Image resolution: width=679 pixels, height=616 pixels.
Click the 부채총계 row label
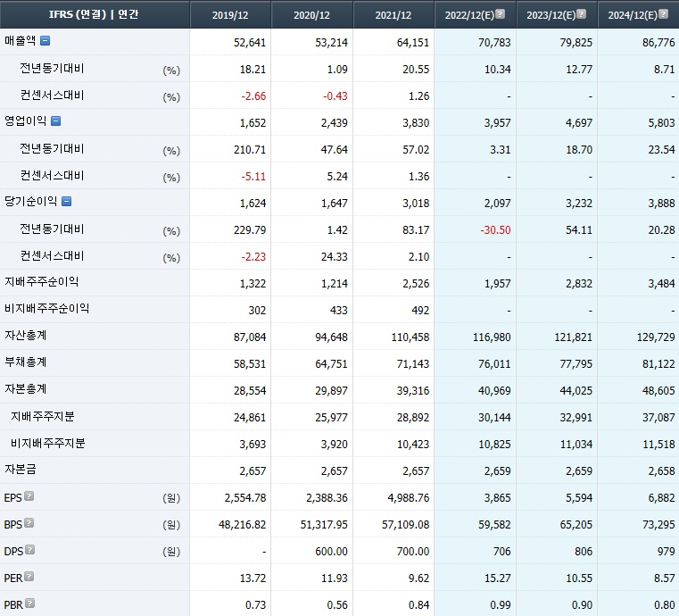coord(26,362)
